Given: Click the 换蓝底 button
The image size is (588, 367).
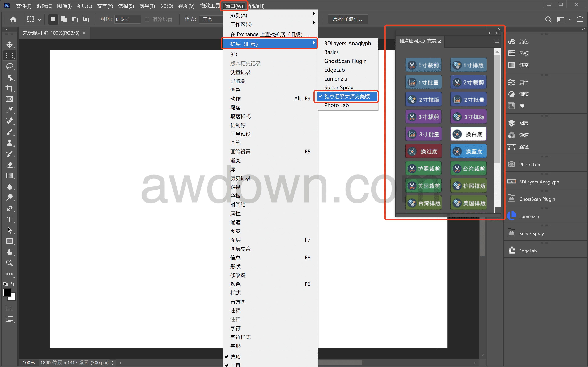Looking at the screenshot, I should (x=468, y=152).
